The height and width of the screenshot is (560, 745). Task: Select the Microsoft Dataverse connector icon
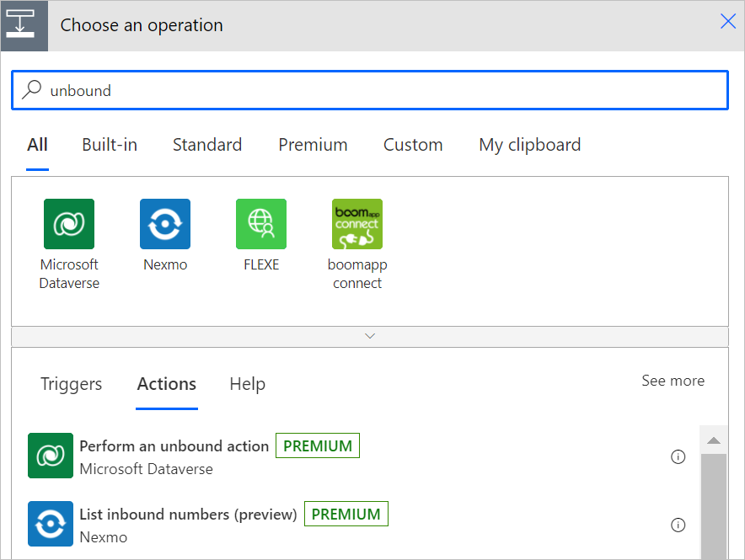tap(69, 224)
